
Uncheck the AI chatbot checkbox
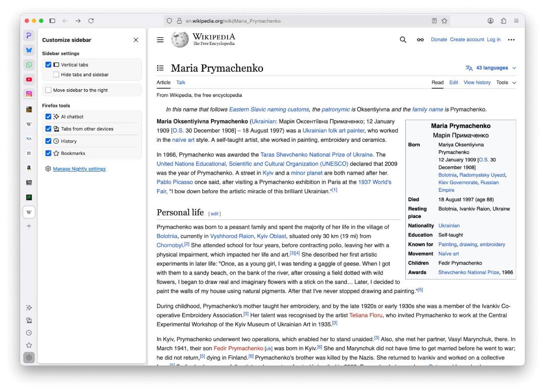coord(48,117)
